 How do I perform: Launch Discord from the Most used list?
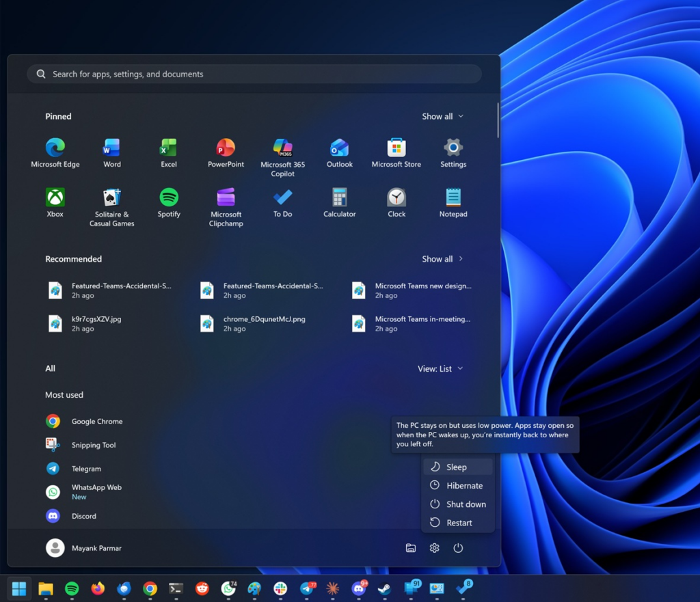coord(71,516)
